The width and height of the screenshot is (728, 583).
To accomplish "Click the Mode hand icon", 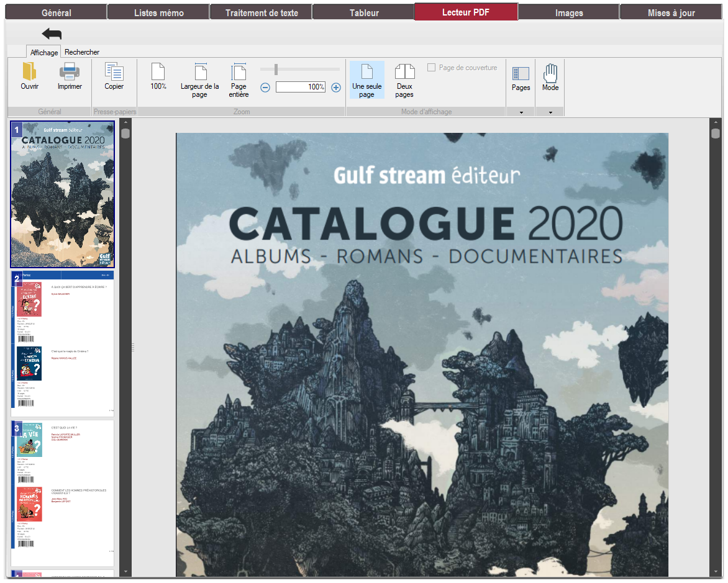I will coord(550,73).
